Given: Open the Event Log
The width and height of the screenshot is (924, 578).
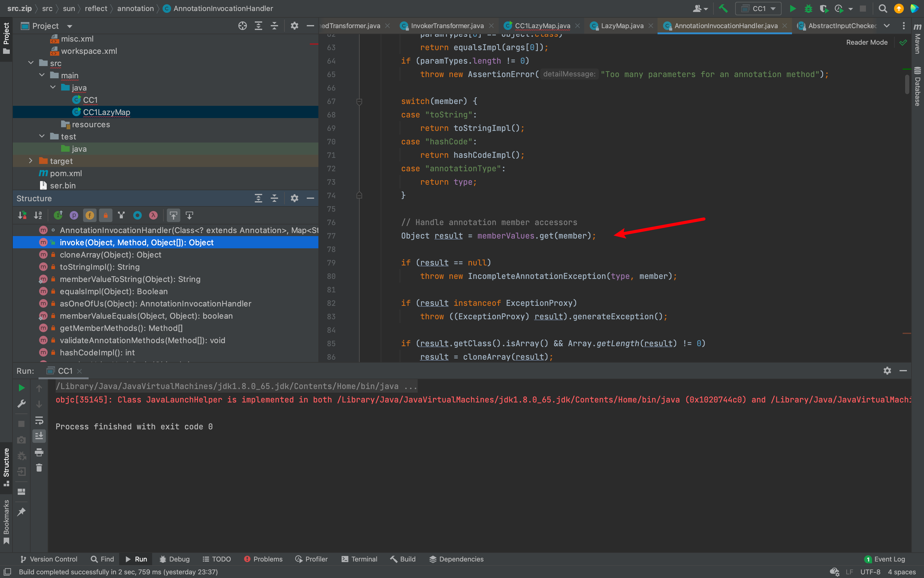Looking at the screenshot, I should (885, 559).
